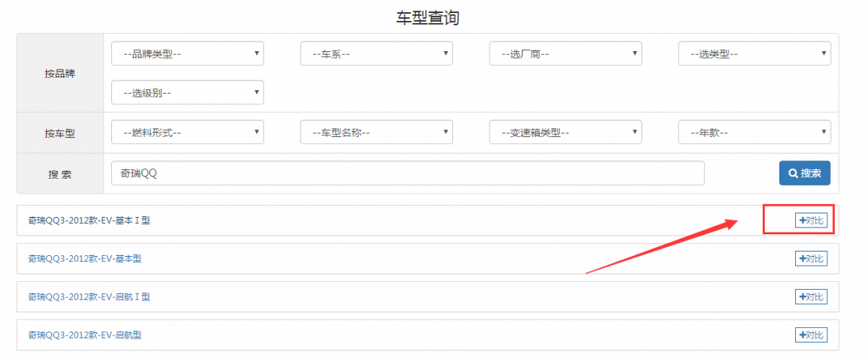Open the 选级别 level dropdown
868x354 pixels.
tap(187, 92)
